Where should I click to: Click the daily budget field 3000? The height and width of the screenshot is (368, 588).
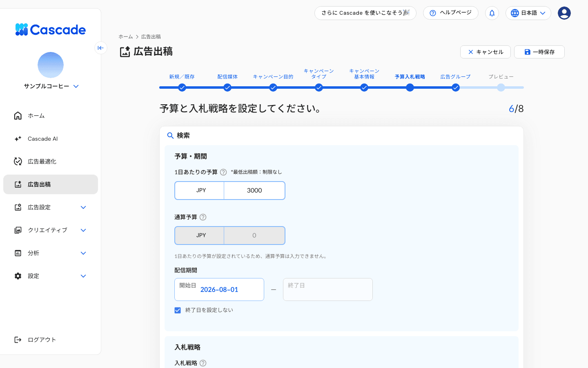point(254,191)
